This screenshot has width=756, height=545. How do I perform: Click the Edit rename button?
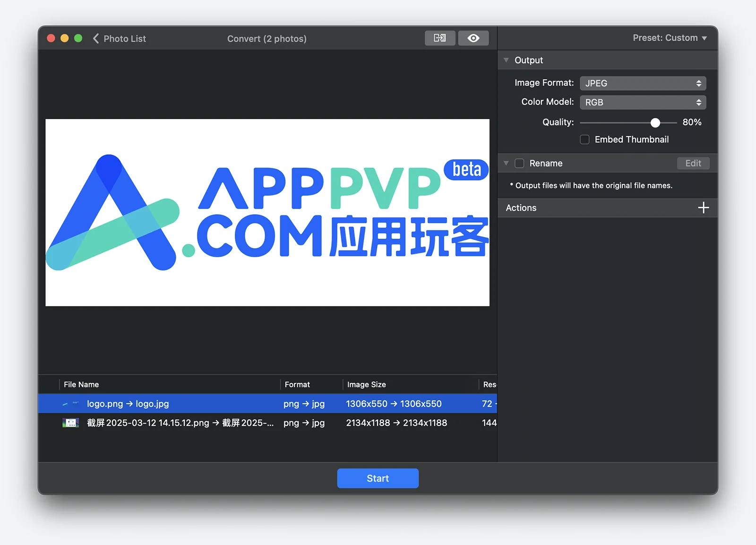click(693, 163)
